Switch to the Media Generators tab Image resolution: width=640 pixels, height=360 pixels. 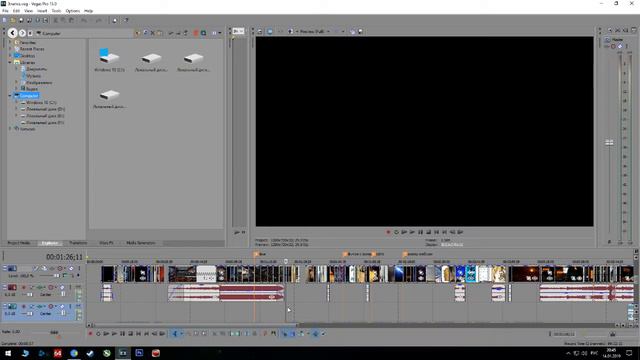(141, 243)
